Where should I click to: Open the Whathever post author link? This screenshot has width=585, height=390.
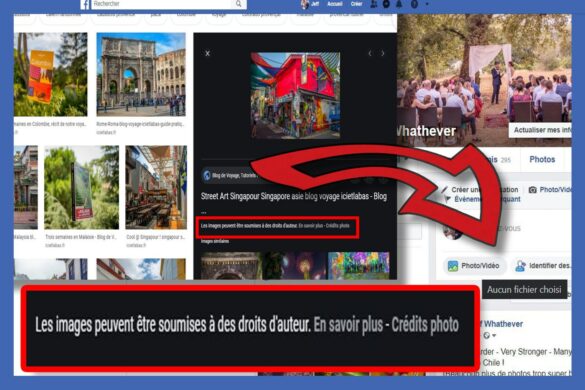tap(502, 324)
